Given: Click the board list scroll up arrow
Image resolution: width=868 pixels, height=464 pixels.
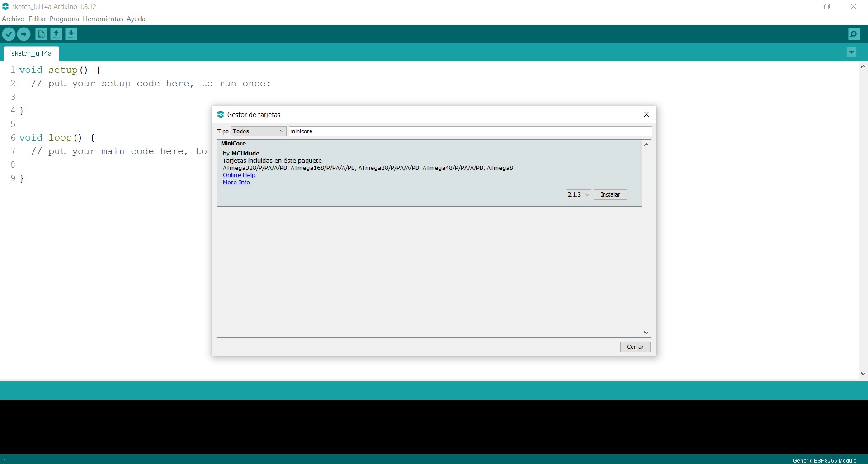Looking at the screenshot, I should [646, 145].
